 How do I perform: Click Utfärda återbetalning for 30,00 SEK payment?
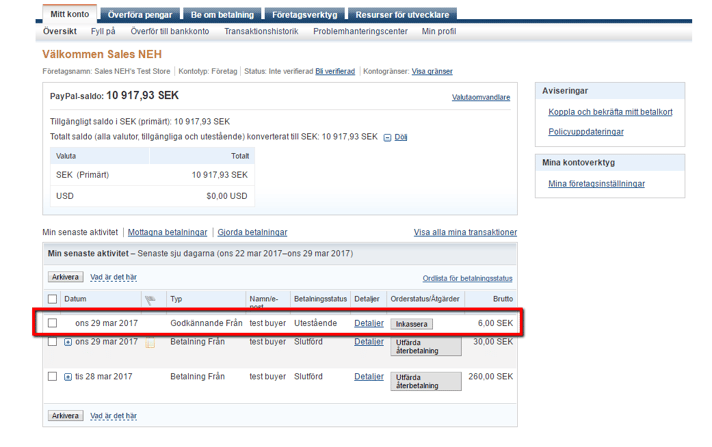point(426,347)
